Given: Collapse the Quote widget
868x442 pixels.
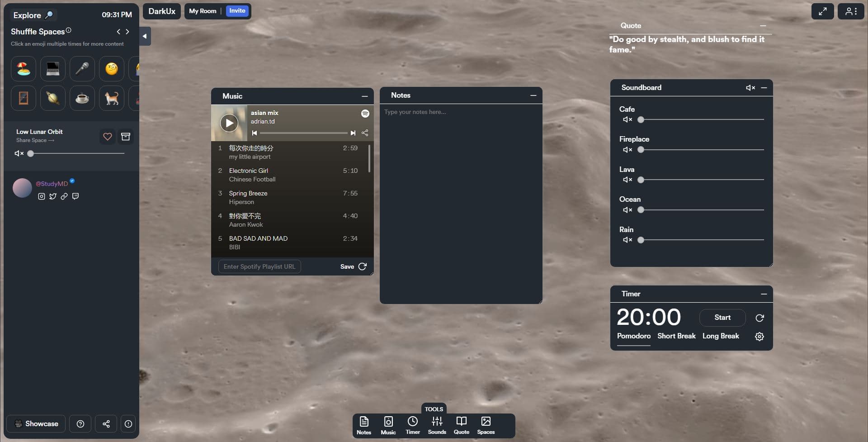Looking at the screenshot, I should click(x=763, y=26).
